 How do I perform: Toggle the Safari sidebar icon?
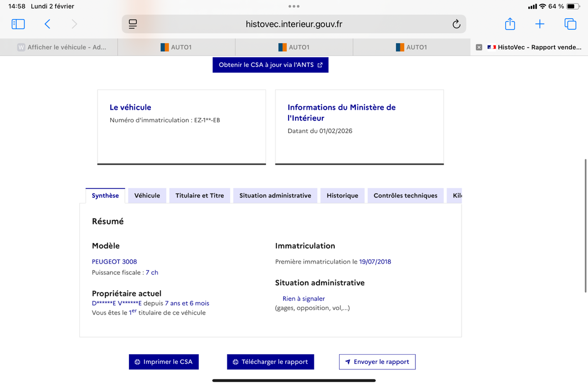tap(18, 24)
